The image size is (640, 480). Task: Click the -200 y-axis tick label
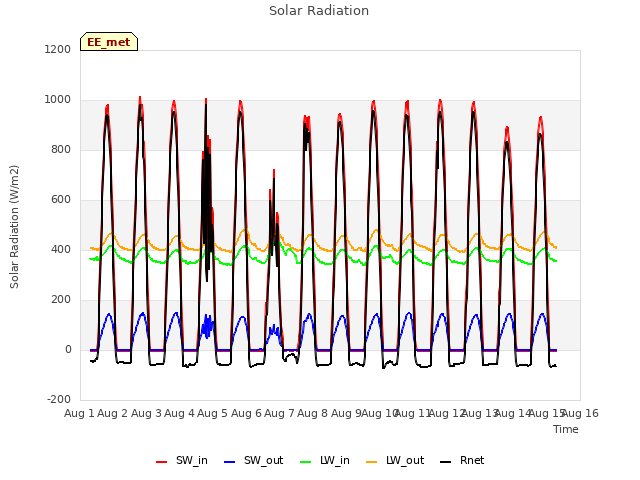point(59,399)
